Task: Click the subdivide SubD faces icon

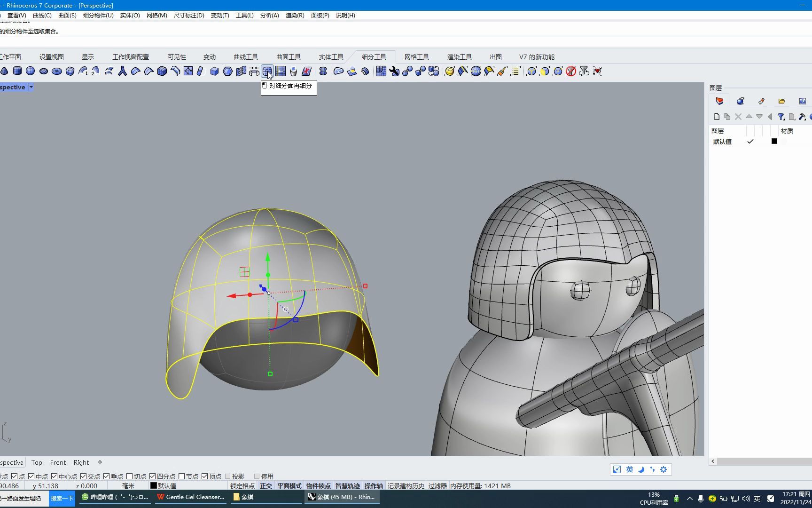Action: (x=267, y=71)
